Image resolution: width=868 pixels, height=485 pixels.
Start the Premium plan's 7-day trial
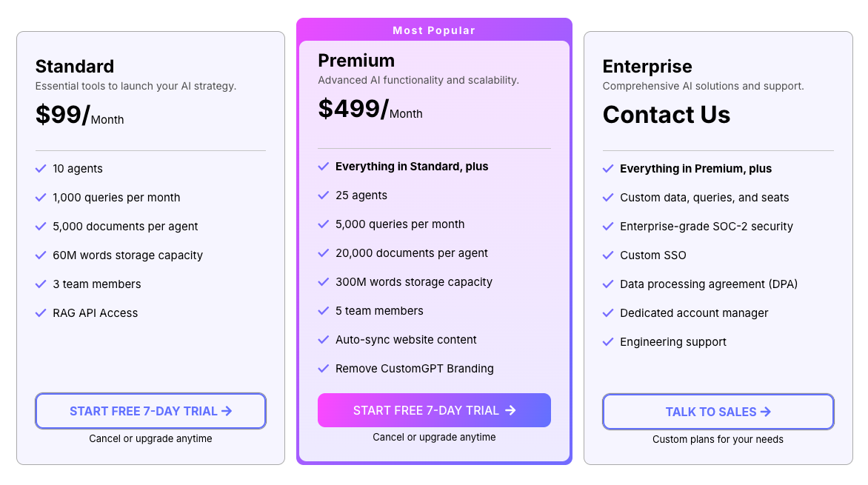click(434, 410)
